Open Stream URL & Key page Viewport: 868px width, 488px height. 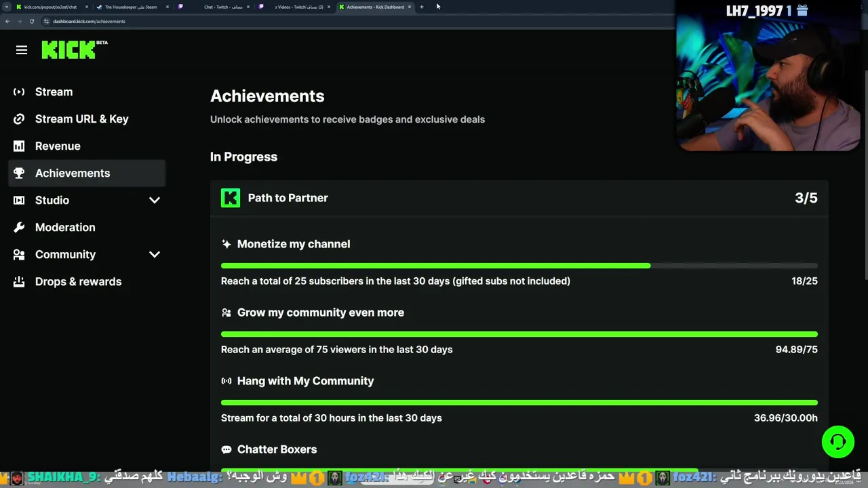pyautogui.click(x=86, y=119)
